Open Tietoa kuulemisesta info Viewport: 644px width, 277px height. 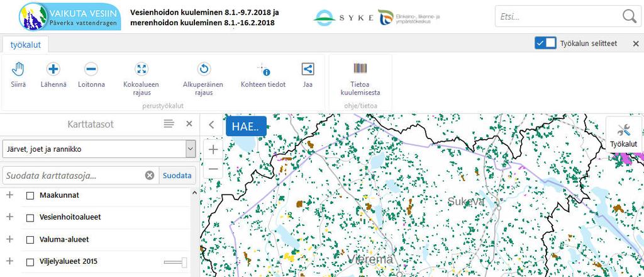coord(360,79)
